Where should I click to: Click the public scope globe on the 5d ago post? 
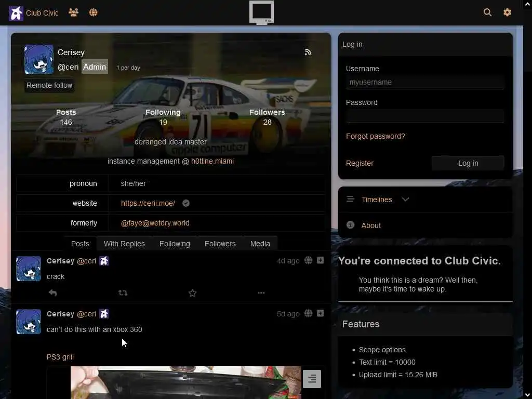(x=308, y=313)
